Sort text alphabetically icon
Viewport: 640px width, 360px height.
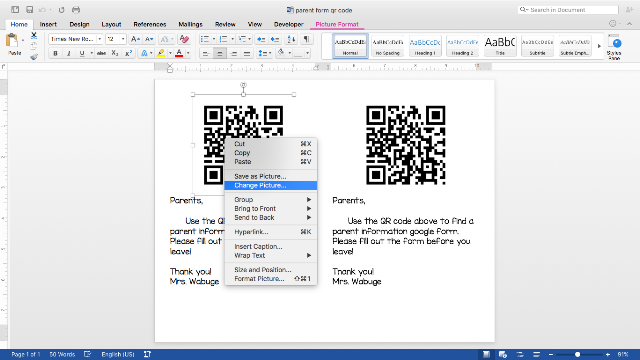point(291,39)
